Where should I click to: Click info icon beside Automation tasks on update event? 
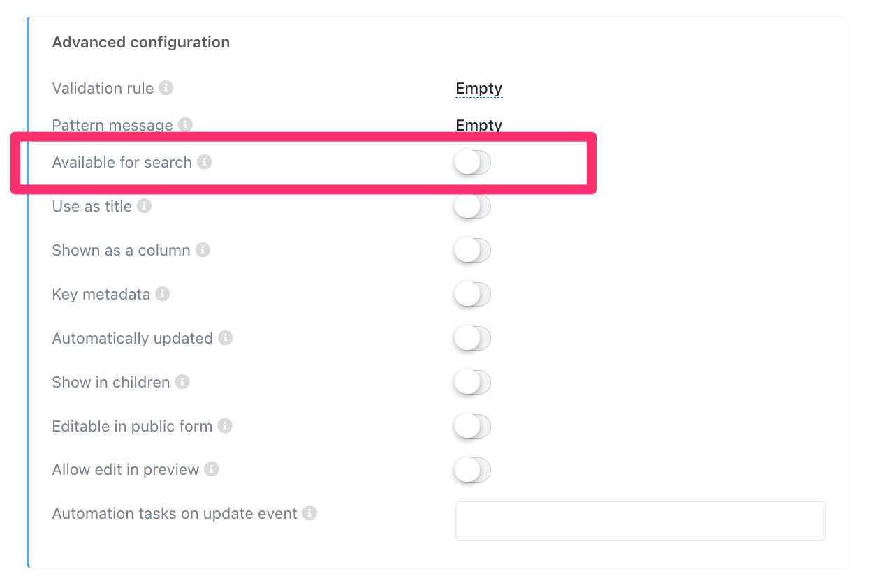(x=309, y=513)
